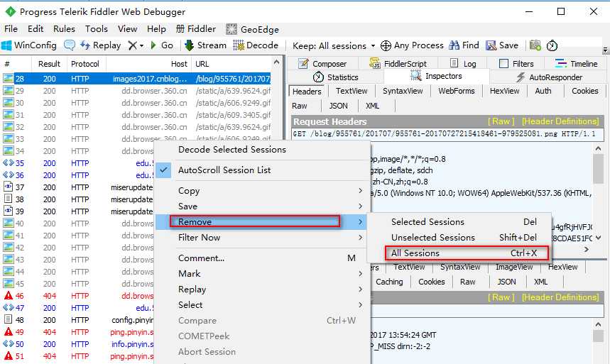610x364 pixels.
Task: Click the Fiddler menu item
Action: pos(196,29)
